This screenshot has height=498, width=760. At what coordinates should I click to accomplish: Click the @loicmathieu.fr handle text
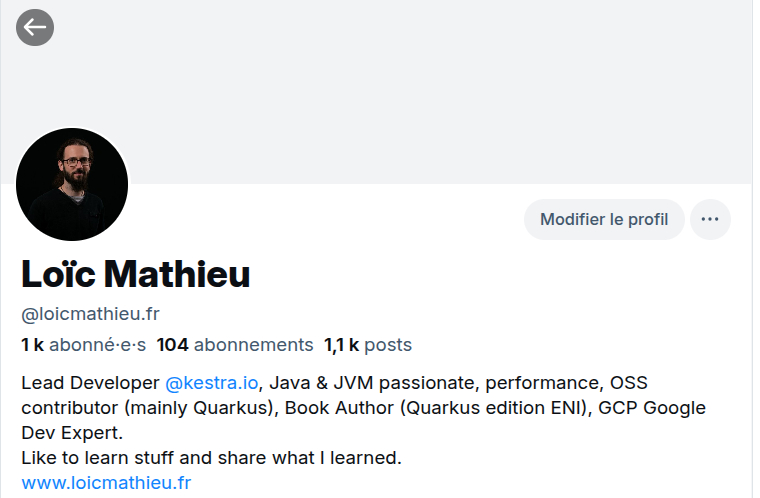(x=90, y=314)
